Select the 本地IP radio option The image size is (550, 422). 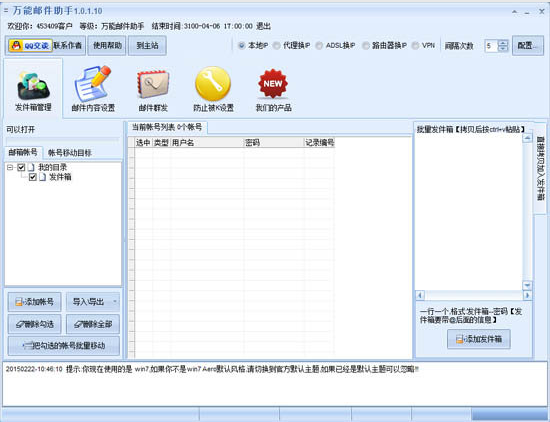(x=241, y=46)
